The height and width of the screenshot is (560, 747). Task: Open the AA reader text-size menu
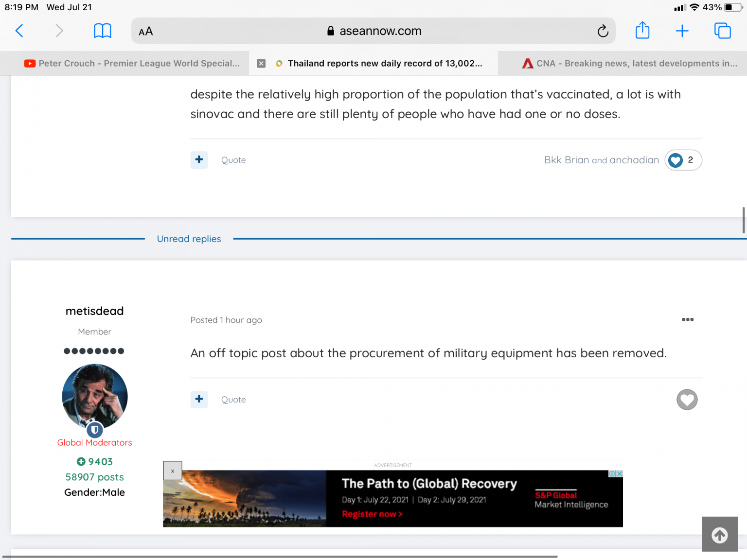point(146,32)
